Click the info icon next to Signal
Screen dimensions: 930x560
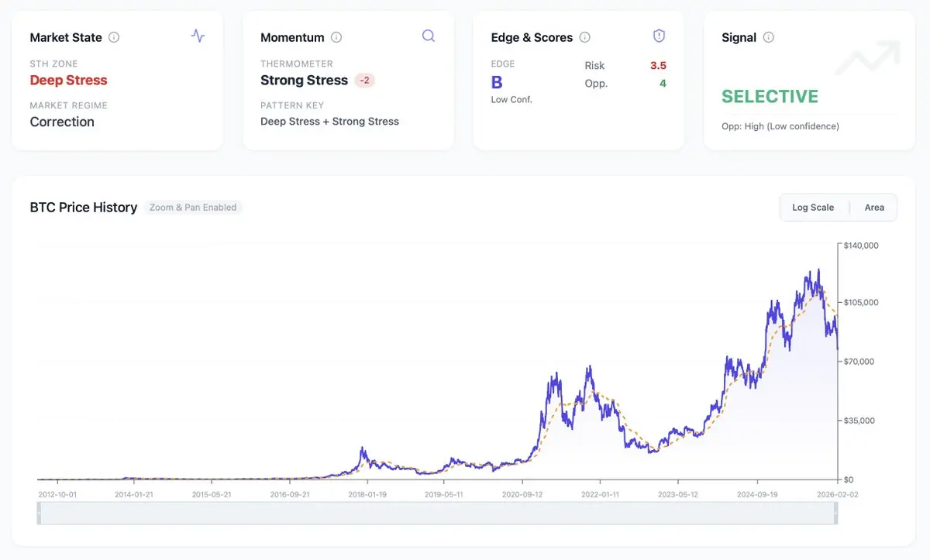(x=769, y=37)
